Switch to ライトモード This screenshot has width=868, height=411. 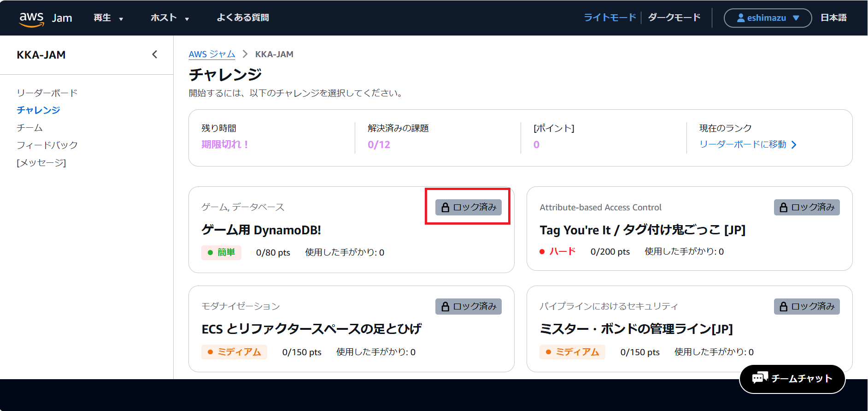(x=610, y=18)
